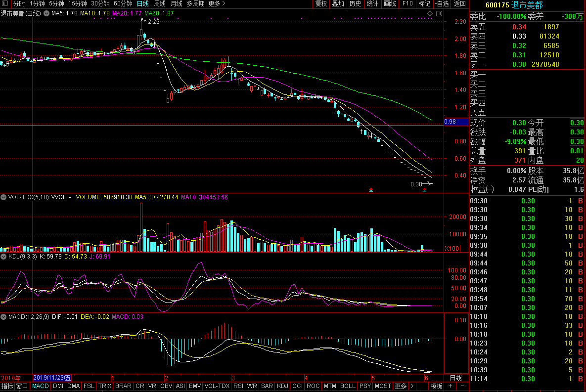Click the 复权 button
The width and height of the screenshot is (586, 392).
tap(321, 3)
